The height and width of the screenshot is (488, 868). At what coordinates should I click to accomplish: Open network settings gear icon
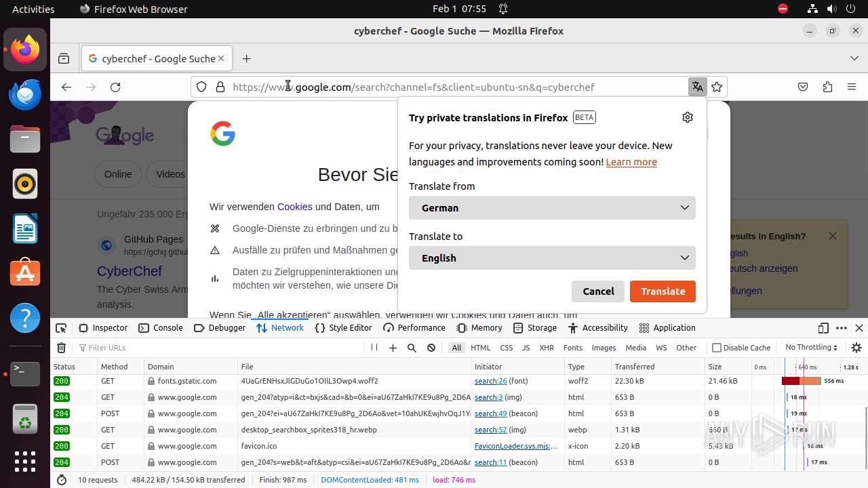click(x=856, y=348)
